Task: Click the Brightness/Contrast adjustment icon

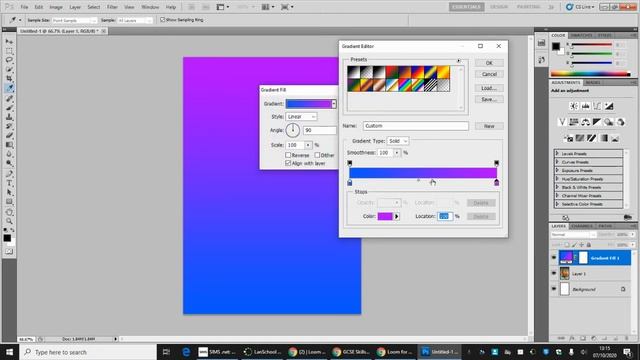Action: [x=573, y=106]
